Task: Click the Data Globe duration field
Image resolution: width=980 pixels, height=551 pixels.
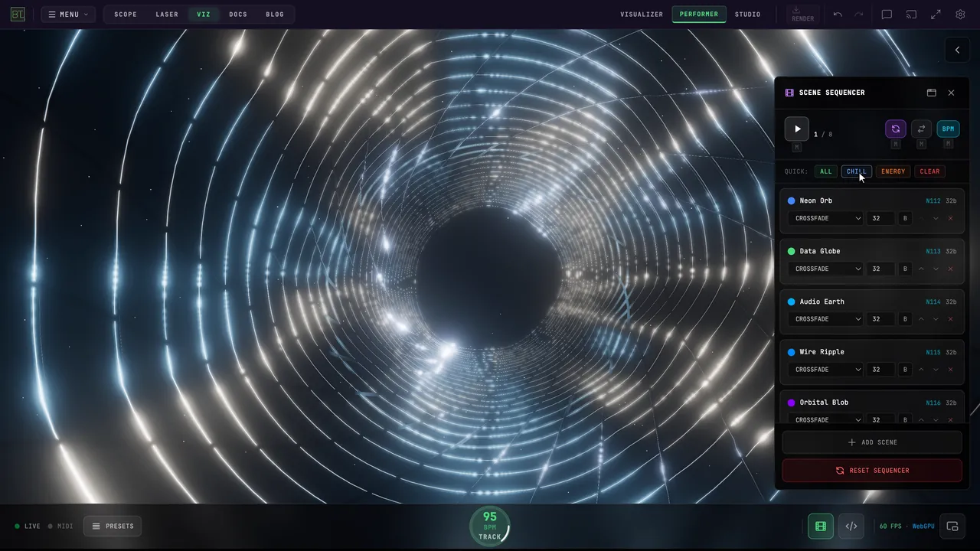Action: [880, 269]
